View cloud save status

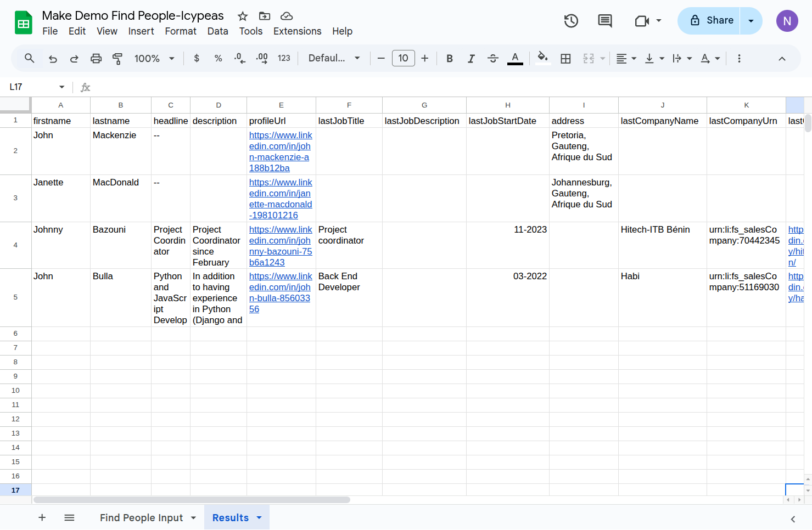tap(287, 16)
